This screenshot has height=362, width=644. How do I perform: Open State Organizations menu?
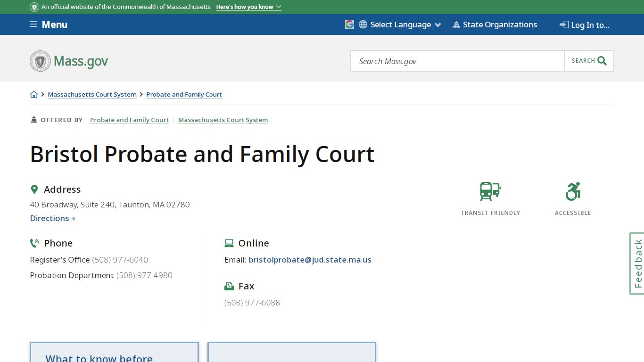[x=495, y=25]
